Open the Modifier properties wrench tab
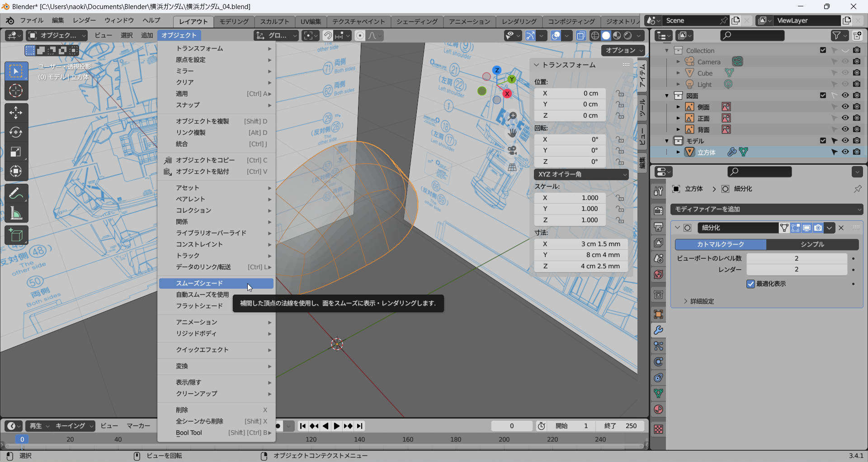 coord(659,330)
